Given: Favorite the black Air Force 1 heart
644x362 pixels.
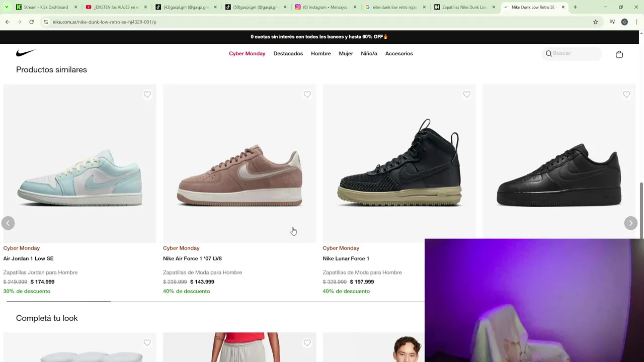Looking at the screenshot, I should (626, 95).
